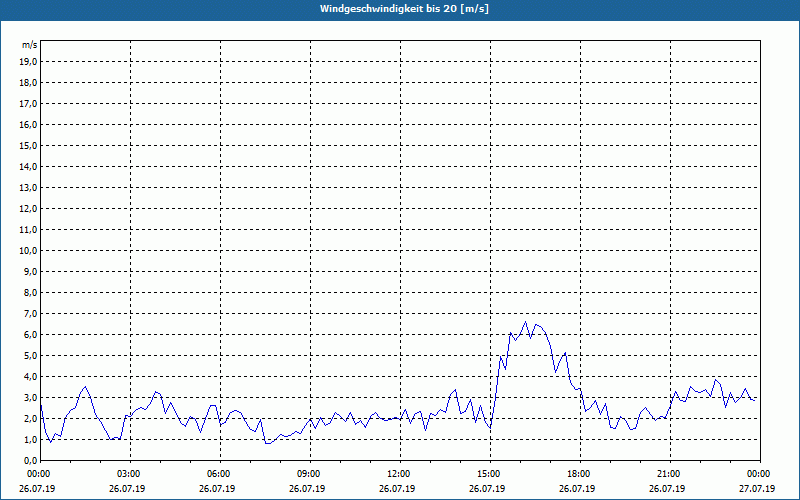Screen dimensions: 800x500
Task: Click the 26.07.19 date under 12:00
Action: tap(397, 489)
